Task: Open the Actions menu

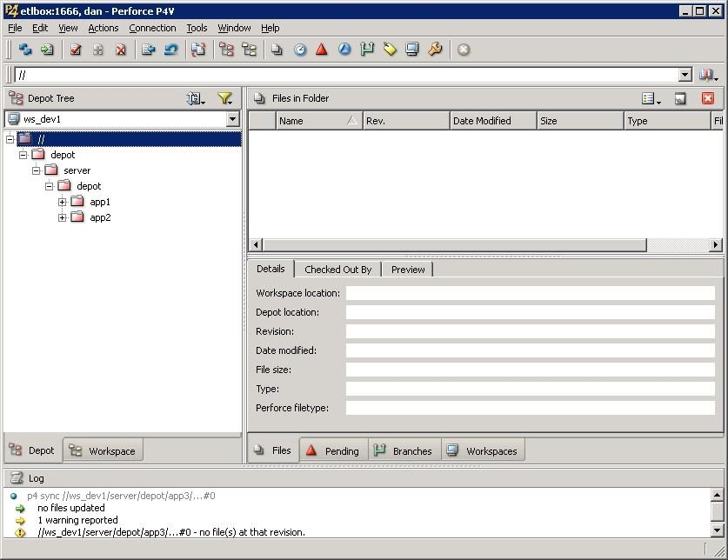Action: (x=104, y=29)
